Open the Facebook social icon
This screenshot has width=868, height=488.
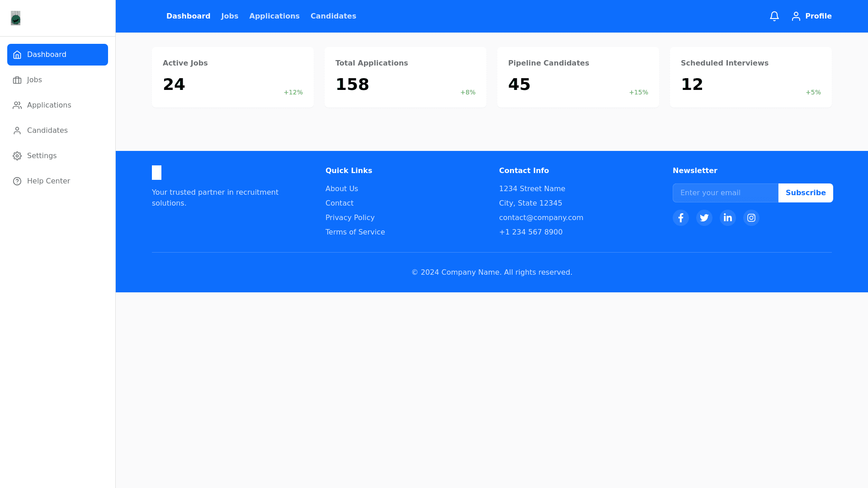680,218
